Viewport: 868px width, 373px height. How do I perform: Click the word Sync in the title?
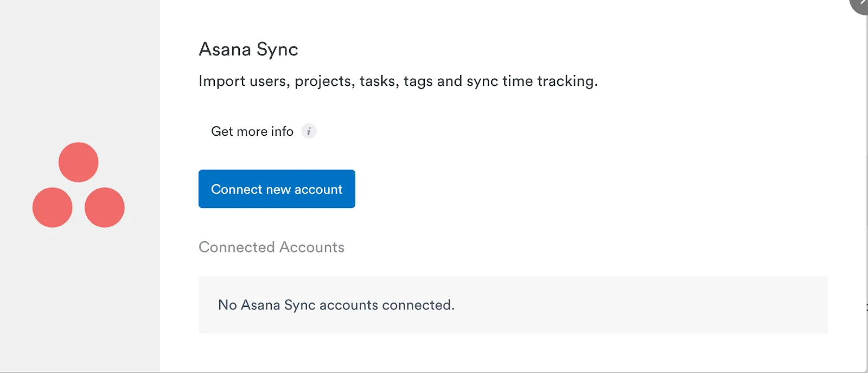click(277, 49)
